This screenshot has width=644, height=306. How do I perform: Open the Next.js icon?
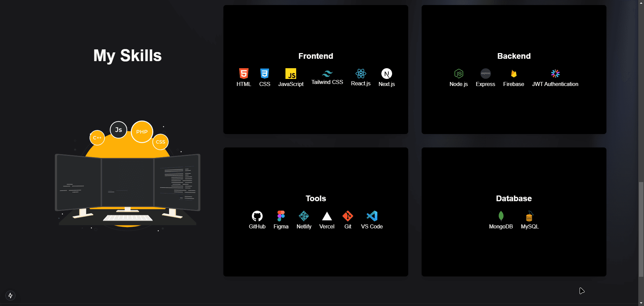pos(386,73)
